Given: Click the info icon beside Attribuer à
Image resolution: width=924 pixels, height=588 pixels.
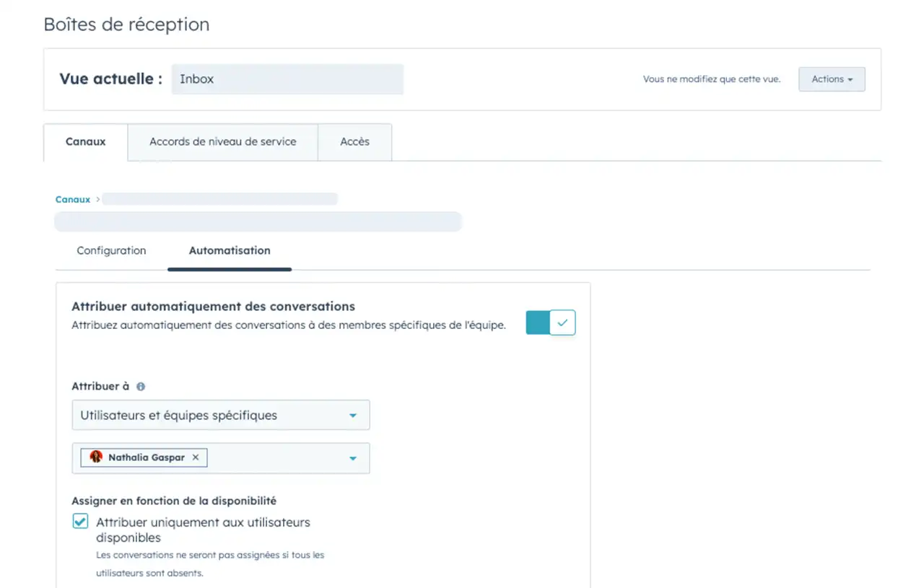Looking at the screenshot, I should pos(141,387).
